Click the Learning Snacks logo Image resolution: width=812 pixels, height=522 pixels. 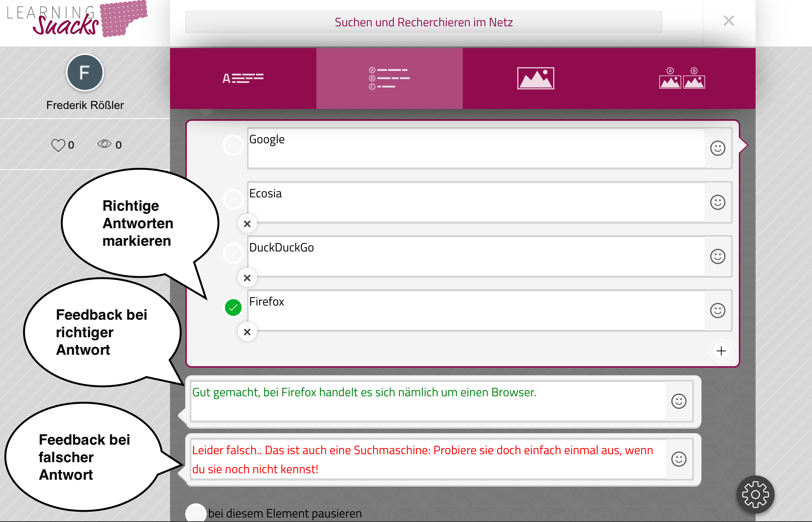[77, 19]
